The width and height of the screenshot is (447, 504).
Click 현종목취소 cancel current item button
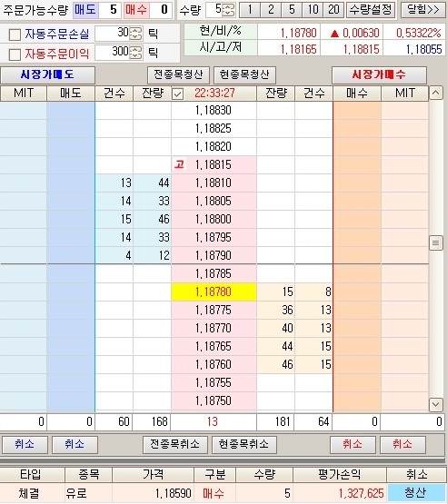243,445
